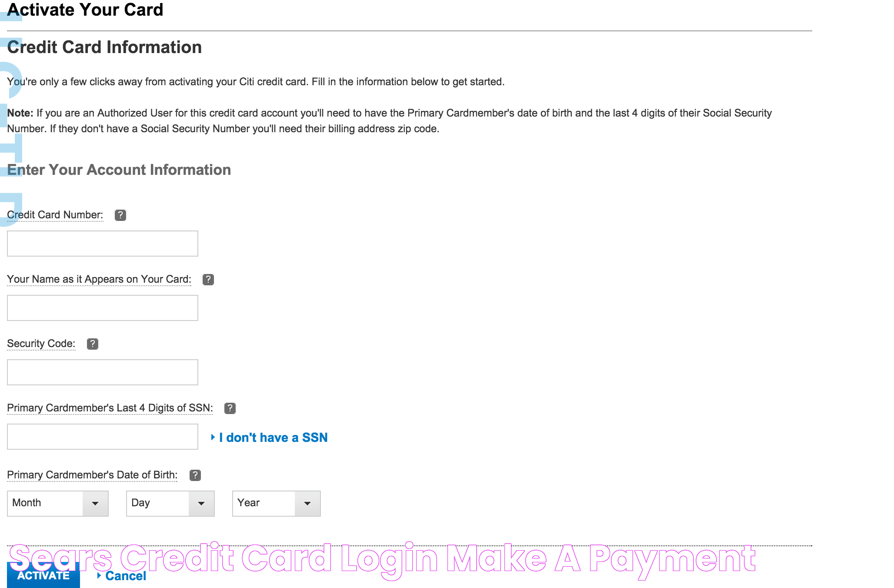This screenshot has height=588, width=894.
Task: Click the help icon next to Credit Card Number
Action: pos(121,214)
